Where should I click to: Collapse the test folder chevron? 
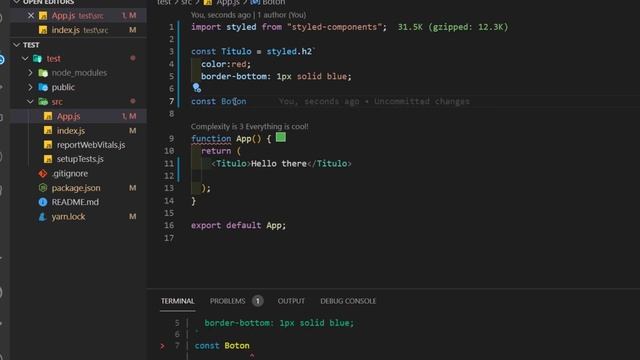pyautogui.click(x=25, y=58)
